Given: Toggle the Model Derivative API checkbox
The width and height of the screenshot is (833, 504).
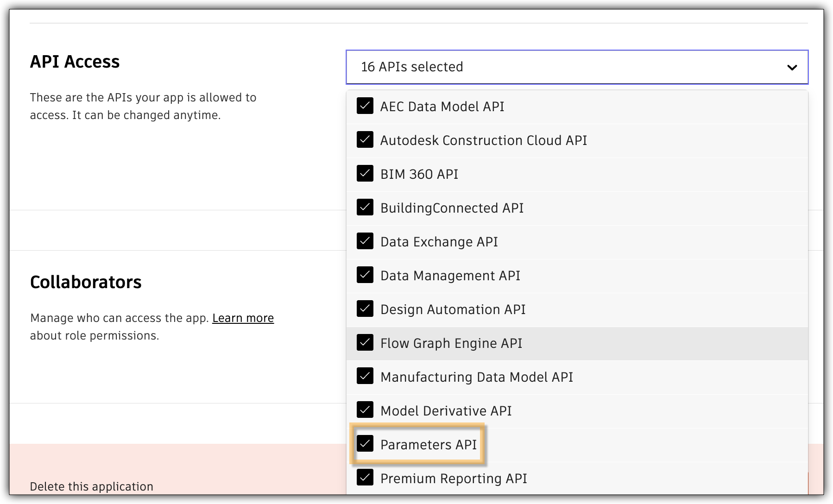Looking at the screenshot, I should (365, 410).
